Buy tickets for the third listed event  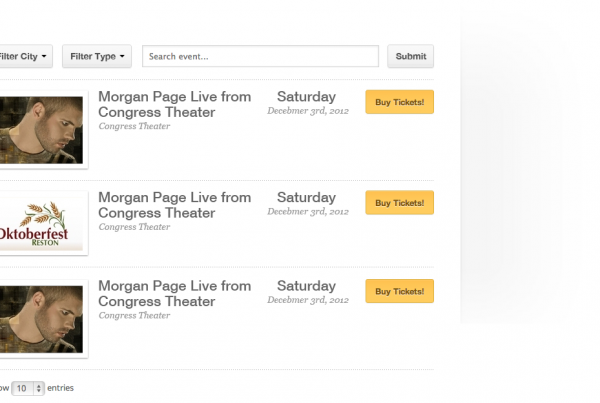399,291
